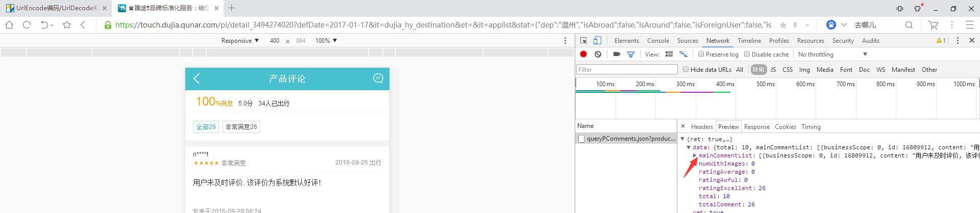Toggle device toolbar in DevTools

tap(597, 40)
